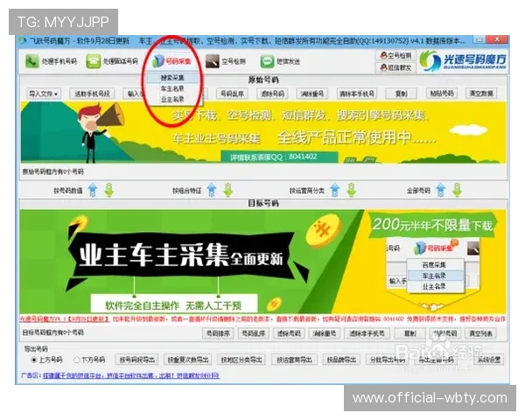Image resolution: width=525 pixels, height=420 pixels.
Task: Click 滤除号码 in the 目标号码 toolbar
Action: click(x=289, y=333)
